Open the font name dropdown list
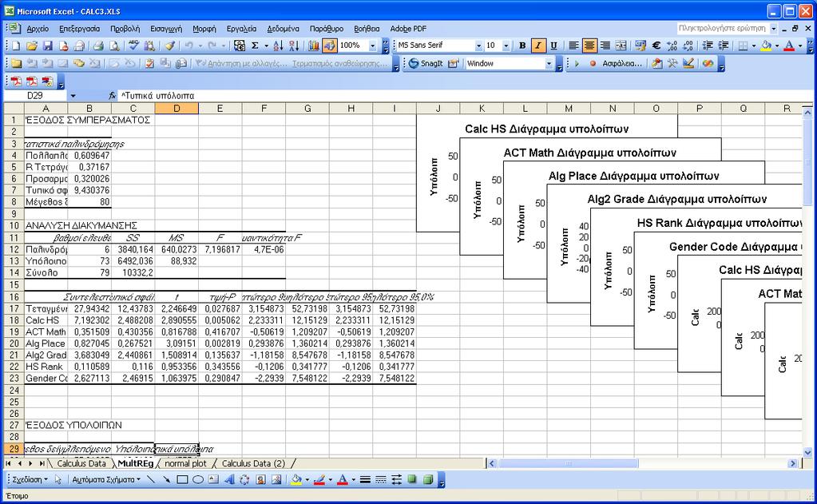This screenshot has height=504, width=817. click(478, 46)
